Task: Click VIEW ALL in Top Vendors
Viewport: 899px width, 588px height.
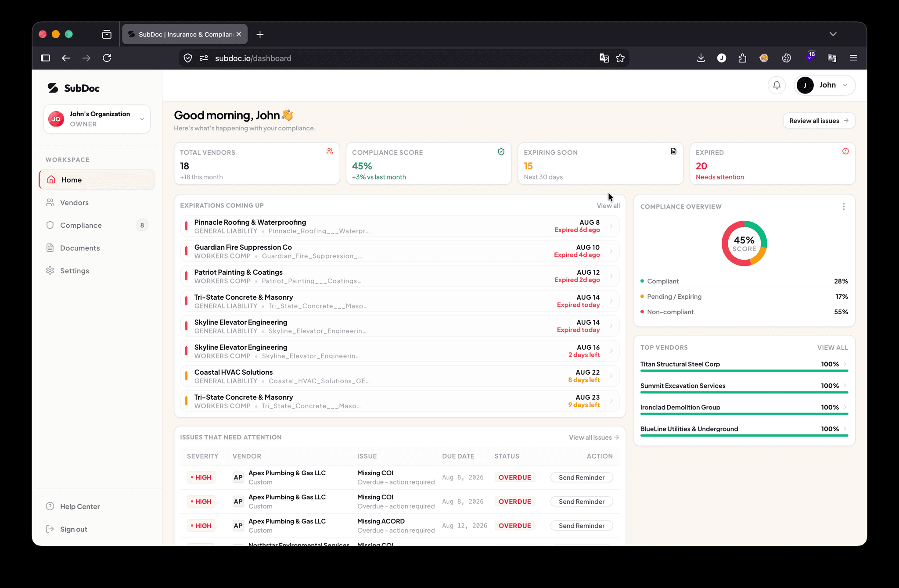Action: pos(832,348)
